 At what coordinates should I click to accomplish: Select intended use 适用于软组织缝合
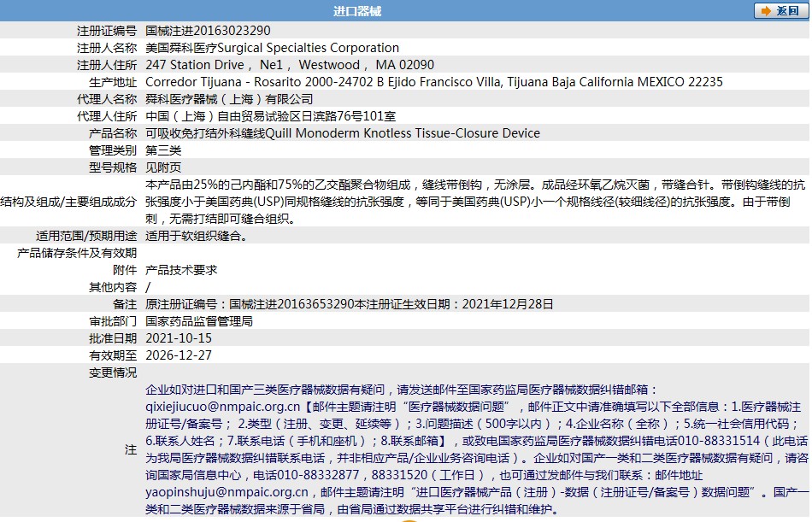click(x=196, y=236)
